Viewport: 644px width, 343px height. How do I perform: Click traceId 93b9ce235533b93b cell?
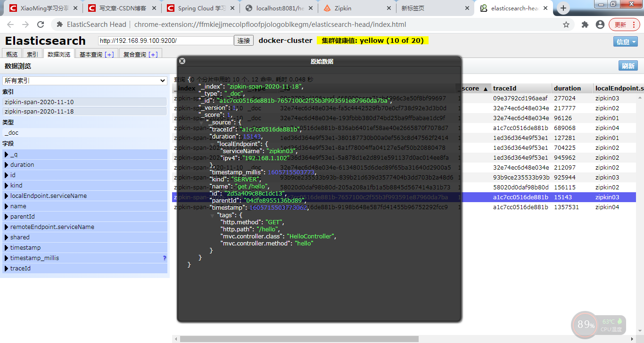pos(521,178)
